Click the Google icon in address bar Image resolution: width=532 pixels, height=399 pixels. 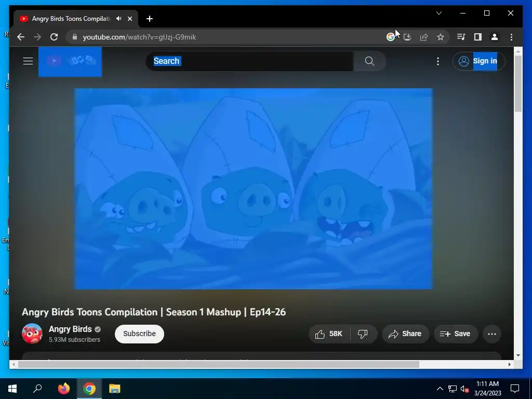coord(391,37)
